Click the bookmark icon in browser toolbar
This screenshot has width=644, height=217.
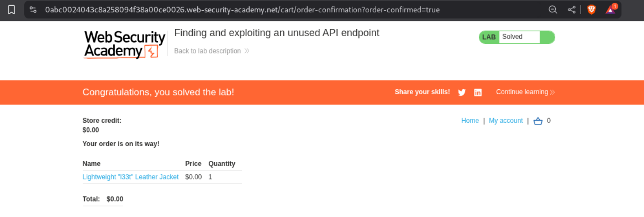[x=11, y=9]
